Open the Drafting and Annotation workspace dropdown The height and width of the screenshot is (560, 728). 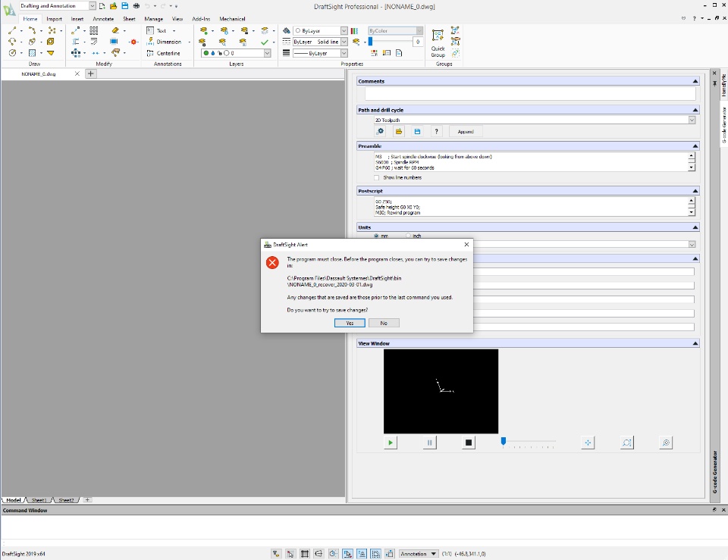[x=93, y=6]
